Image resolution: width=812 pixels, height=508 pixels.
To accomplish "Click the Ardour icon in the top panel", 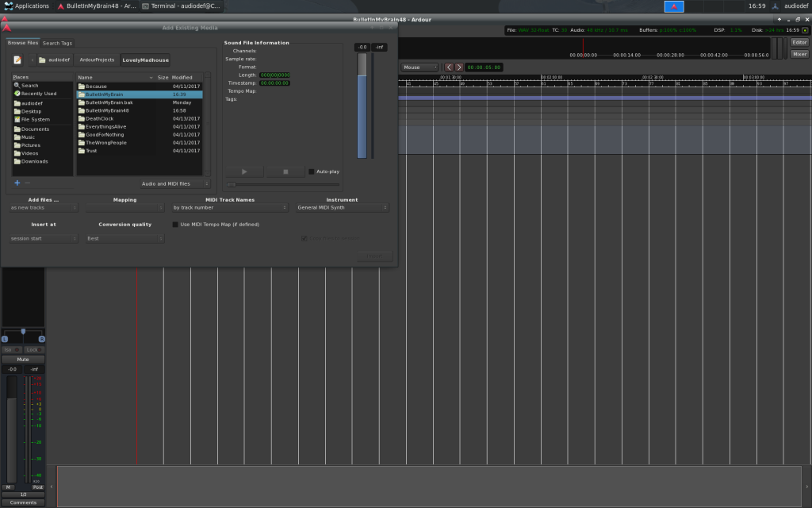I will click(x=674, y=6).
